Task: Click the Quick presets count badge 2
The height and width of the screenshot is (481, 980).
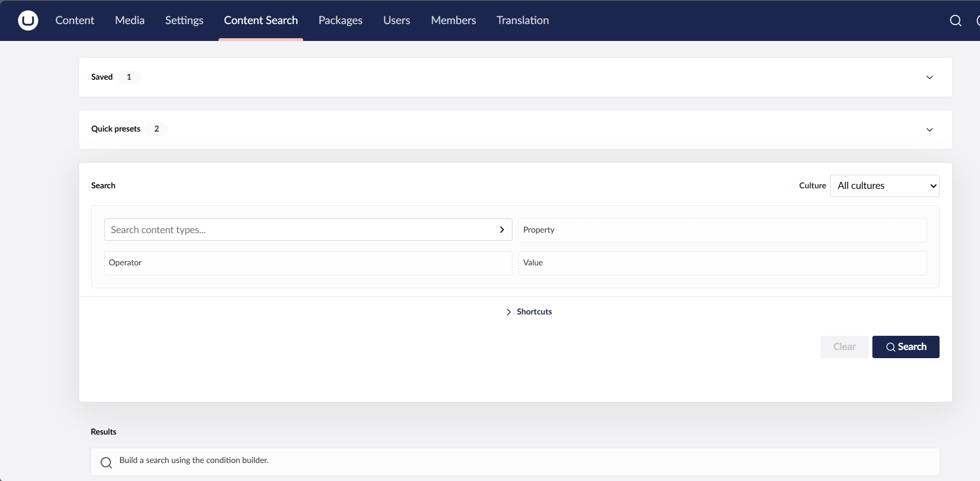Action: point(157,129)
